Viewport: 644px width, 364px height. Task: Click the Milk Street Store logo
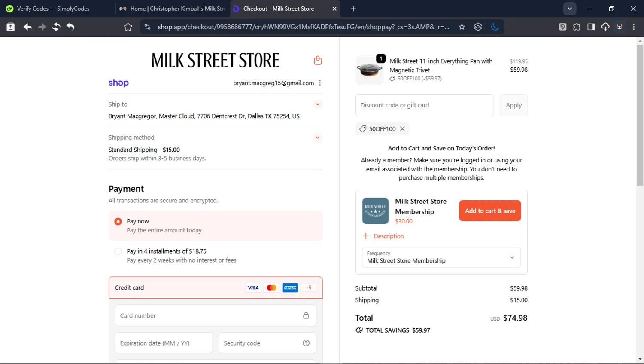pyautogui.click(x=216, y=61)
